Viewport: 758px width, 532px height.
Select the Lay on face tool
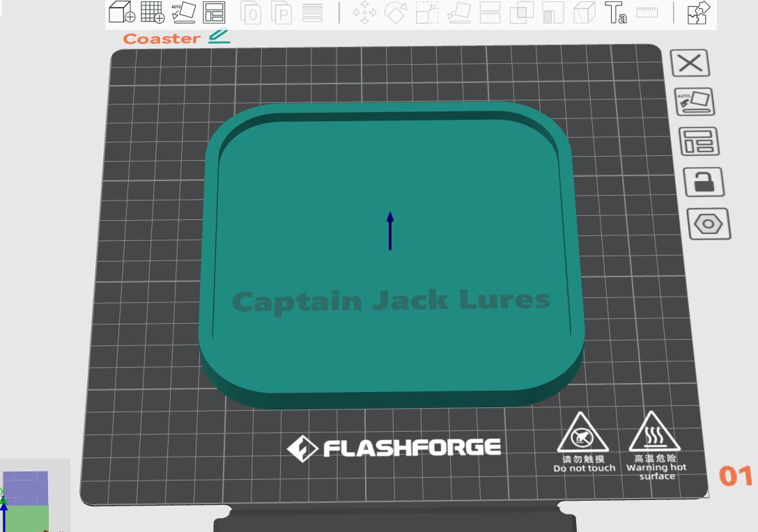point(459,13)
